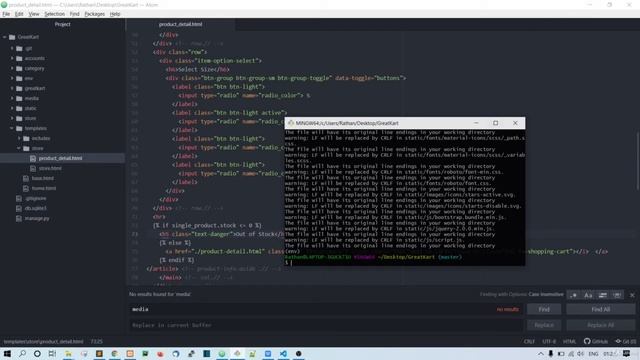The height and width of the screenshot is (360, 640).
Task: Click the Replace button
Action: [x=544, y=325]
